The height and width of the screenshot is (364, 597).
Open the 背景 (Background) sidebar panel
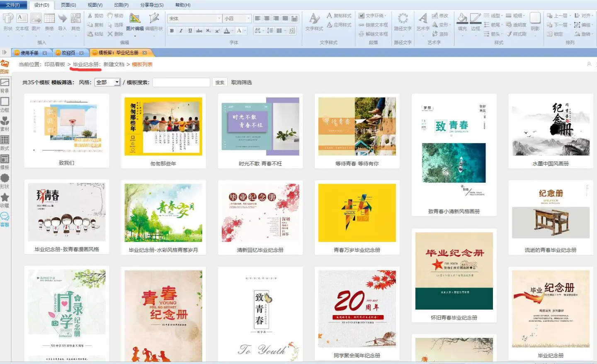point(5,85)
